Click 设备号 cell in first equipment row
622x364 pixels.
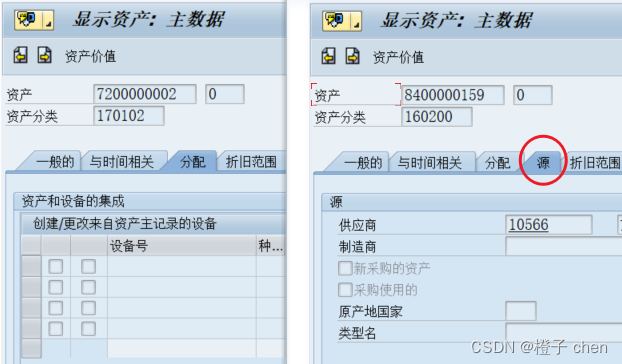pos(182,266)
